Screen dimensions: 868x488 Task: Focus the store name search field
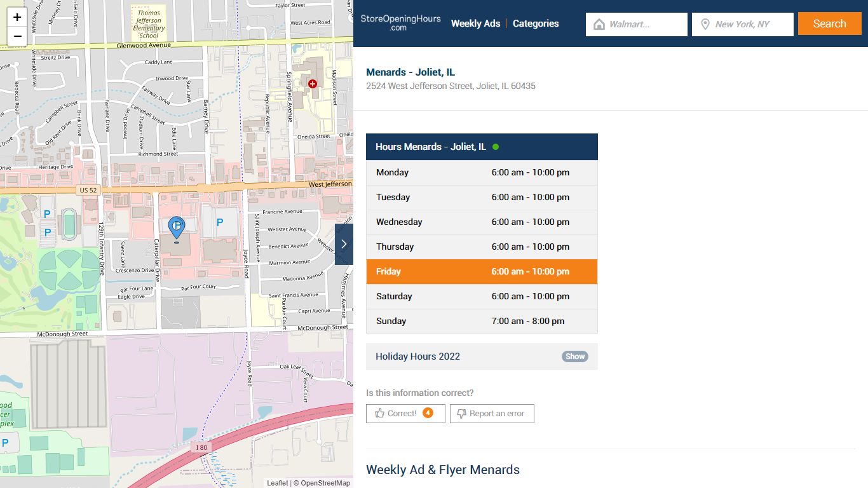(637, 24)
